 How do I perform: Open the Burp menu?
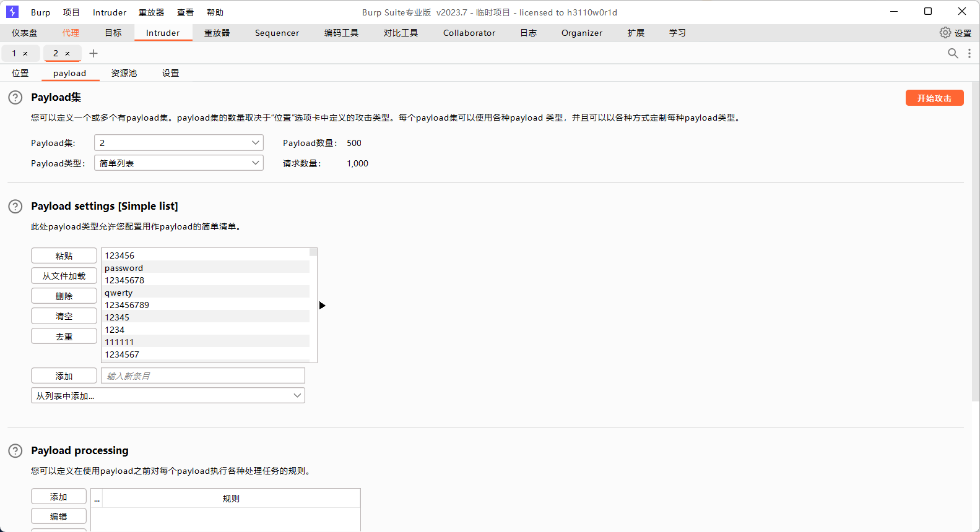(x=41, y=12)
